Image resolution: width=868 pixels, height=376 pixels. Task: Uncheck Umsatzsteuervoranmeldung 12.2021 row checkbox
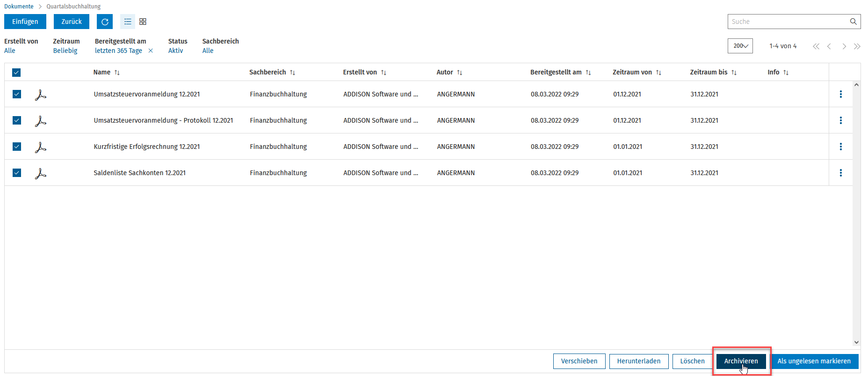click(x=16, y=94)
